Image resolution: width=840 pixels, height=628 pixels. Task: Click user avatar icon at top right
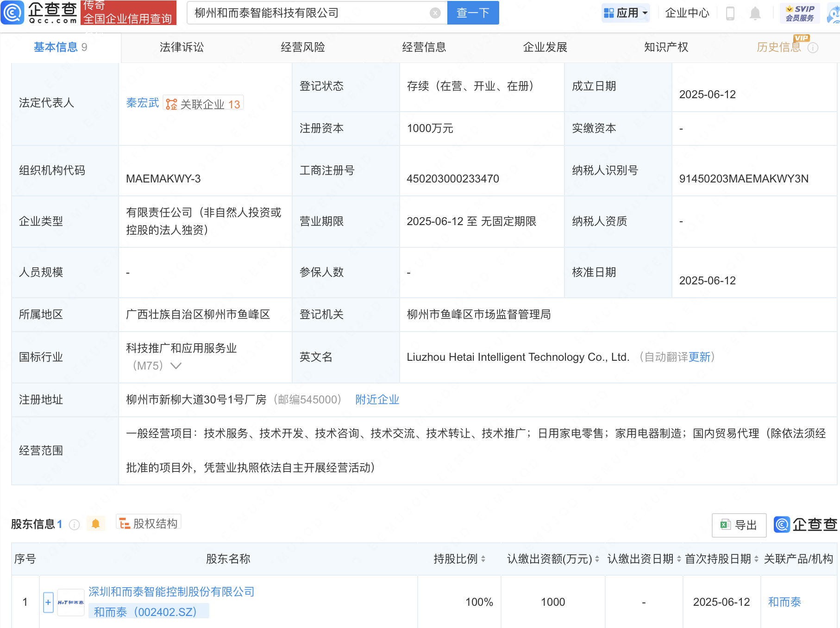834,13
